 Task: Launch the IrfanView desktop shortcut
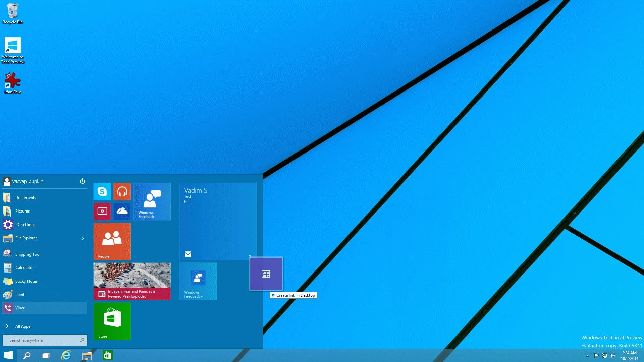12,83
